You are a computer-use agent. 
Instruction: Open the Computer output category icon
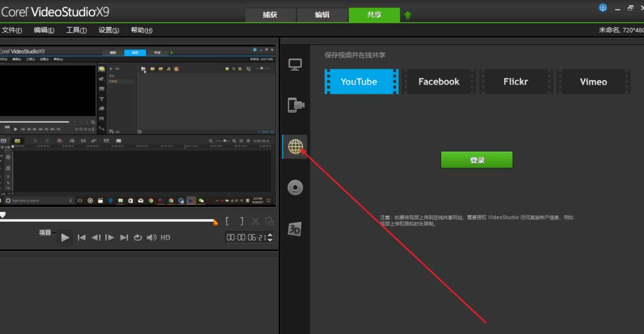pyautogui.click(x=295, y=64)
